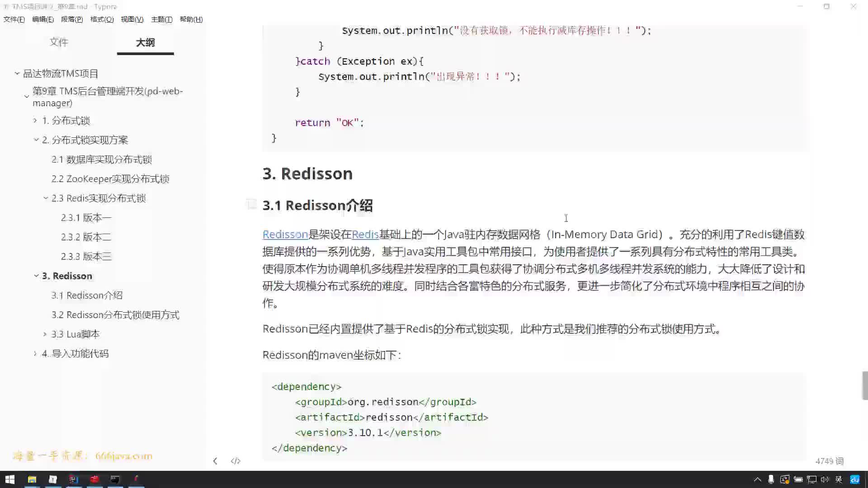Screen dimensions: 868x488
Task: Toggle source code mode icon
Action: pyautogui.click(x=236, y=461)
